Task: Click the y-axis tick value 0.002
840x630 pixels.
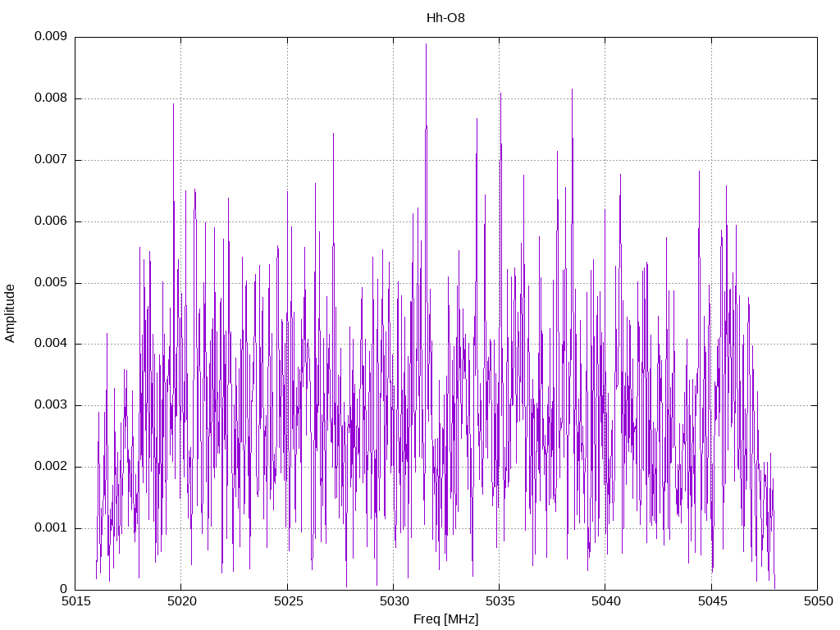Action: tap(51, 466)
